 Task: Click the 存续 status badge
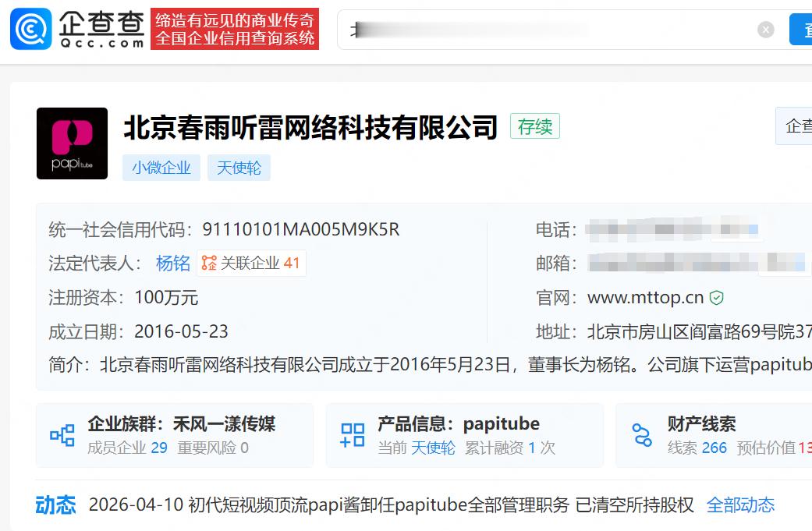point(535,126)
